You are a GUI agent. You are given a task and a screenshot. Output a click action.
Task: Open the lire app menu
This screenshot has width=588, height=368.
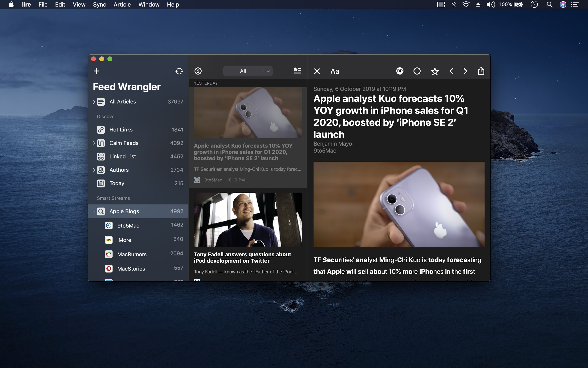pyautogui.click(x=27, y=5)
